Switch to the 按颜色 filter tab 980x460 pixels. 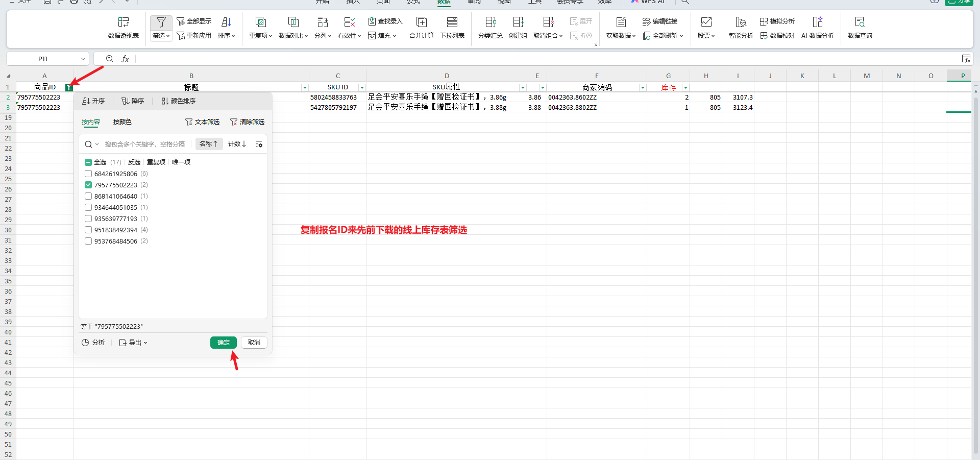[x=122, y=122]
